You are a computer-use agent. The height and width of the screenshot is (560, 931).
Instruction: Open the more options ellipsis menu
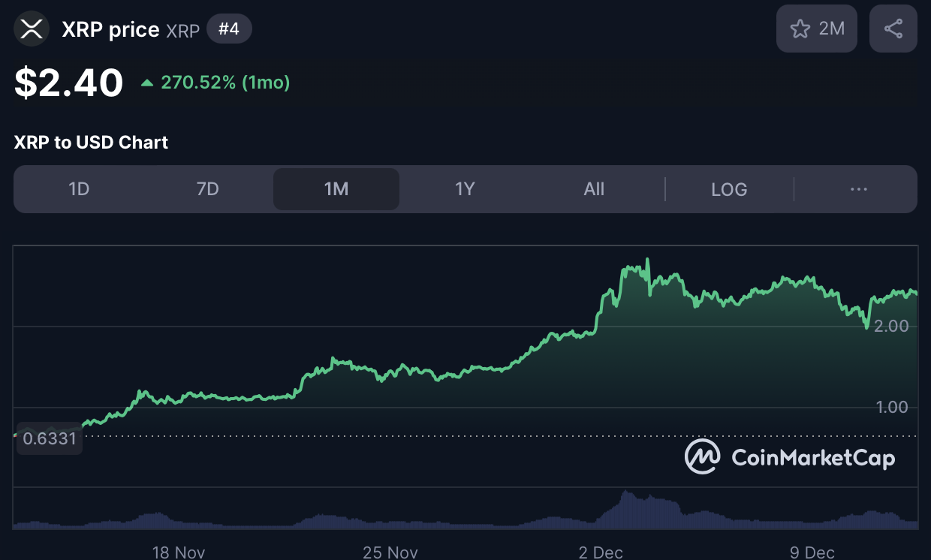(859, 189)
